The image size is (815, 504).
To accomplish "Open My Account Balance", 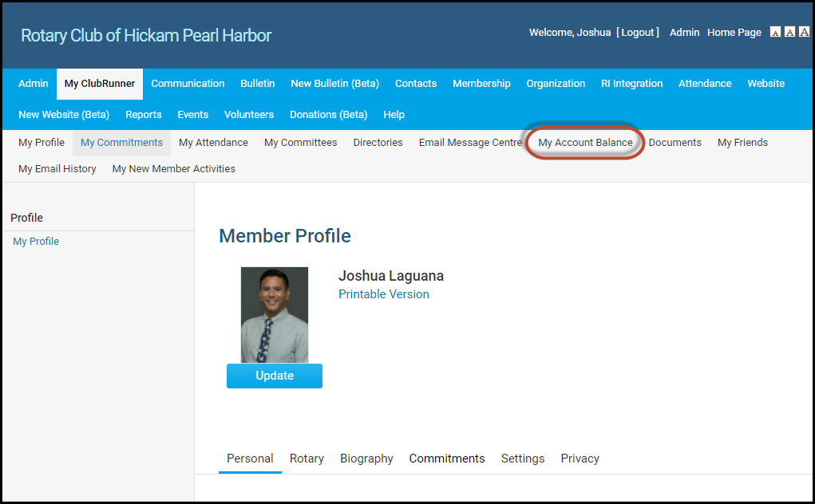I will [x=585, y=143].
